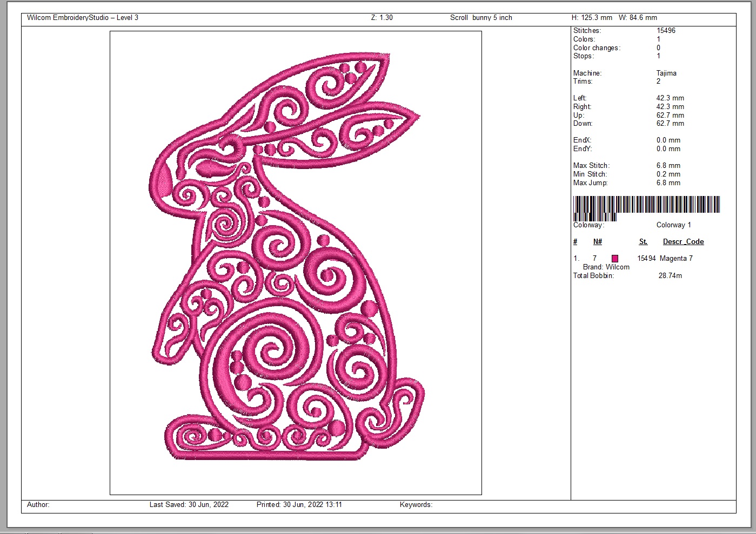Click the design height 'H: 125.3 mm'
The width and height of the screenshot is (756, 534).
(x=592, y=18)
